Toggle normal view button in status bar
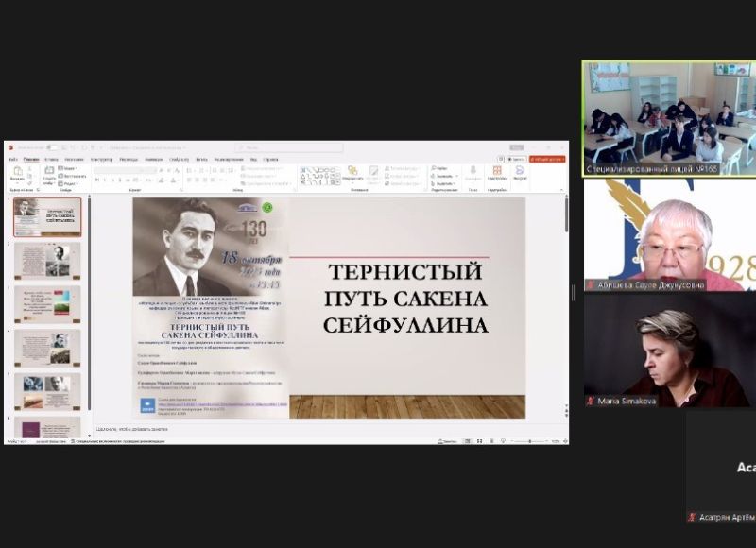This screenshot has width=756, height=548. pos(467,441)
